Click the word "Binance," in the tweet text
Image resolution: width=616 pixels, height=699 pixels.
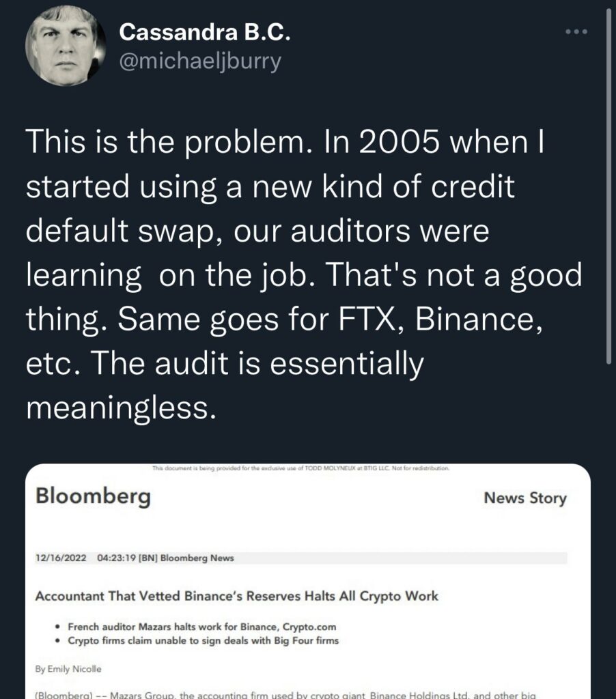click(x=479, y=319)
